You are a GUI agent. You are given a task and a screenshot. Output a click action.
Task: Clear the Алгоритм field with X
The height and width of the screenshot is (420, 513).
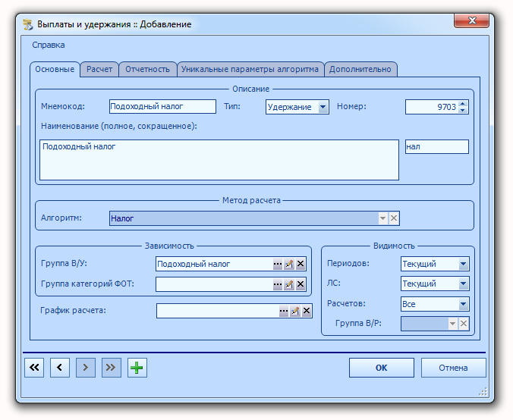click(394, 218)
